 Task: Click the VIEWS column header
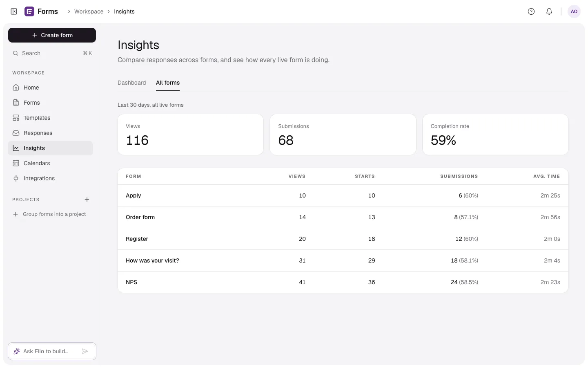point(297,176)
